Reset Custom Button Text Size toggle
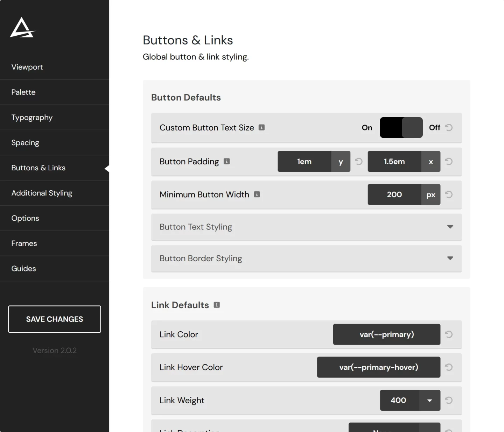 pyautogui.click(x=449, y=127)
